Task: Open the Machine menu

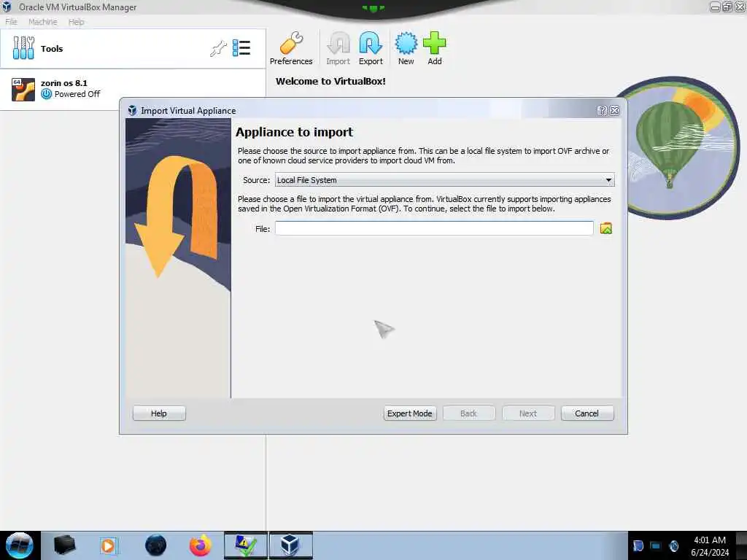Action: point(43,22)
